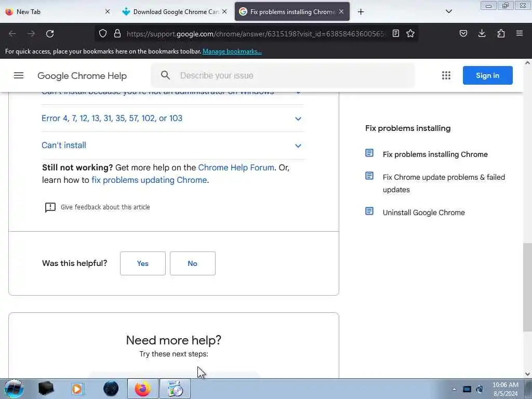
Task: Open the dark globe taskbar icon
Action: click(x=111, y=389)
